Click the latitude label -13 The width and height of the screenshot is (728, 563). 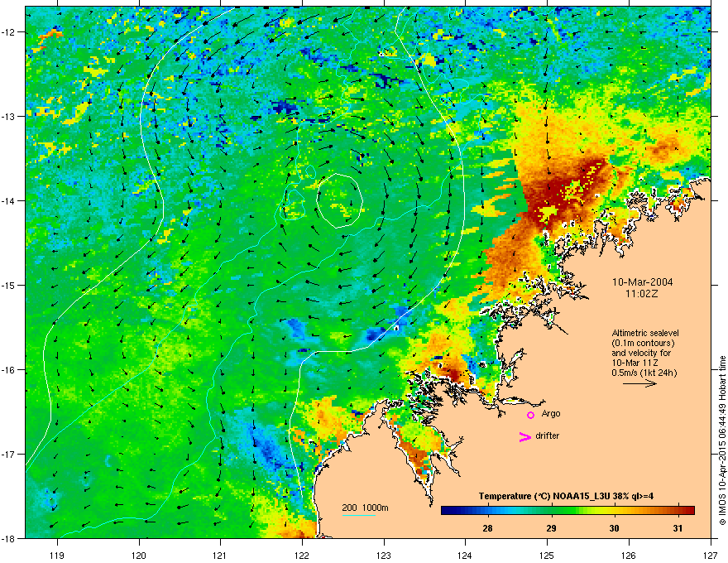click(x=9, y=116)
